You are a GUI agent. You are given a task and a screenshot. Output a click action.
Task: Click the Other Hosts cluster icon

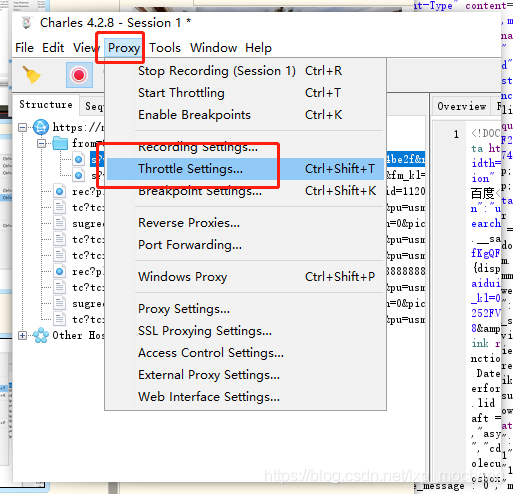pyautogui.click(x=41, y=335)
